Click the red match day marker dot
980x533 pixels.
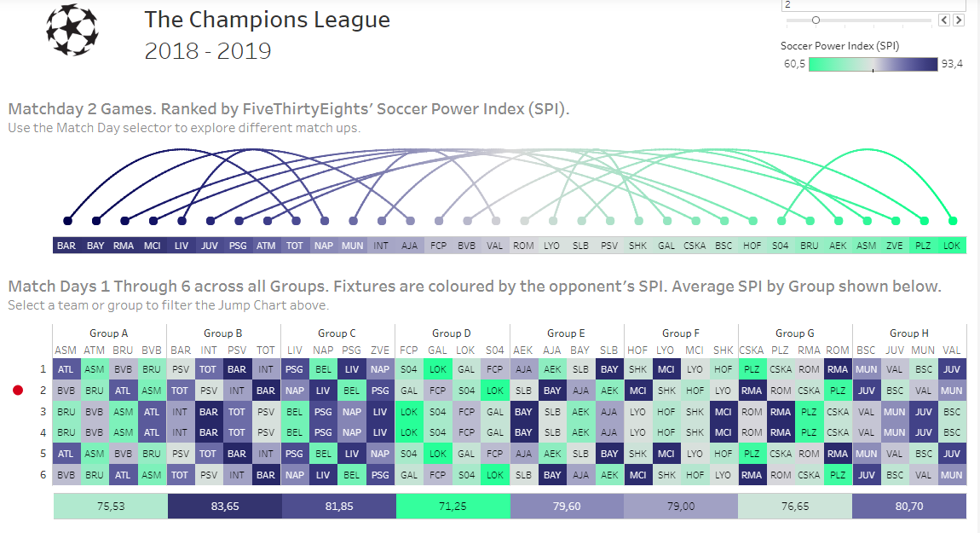point(16,391)
